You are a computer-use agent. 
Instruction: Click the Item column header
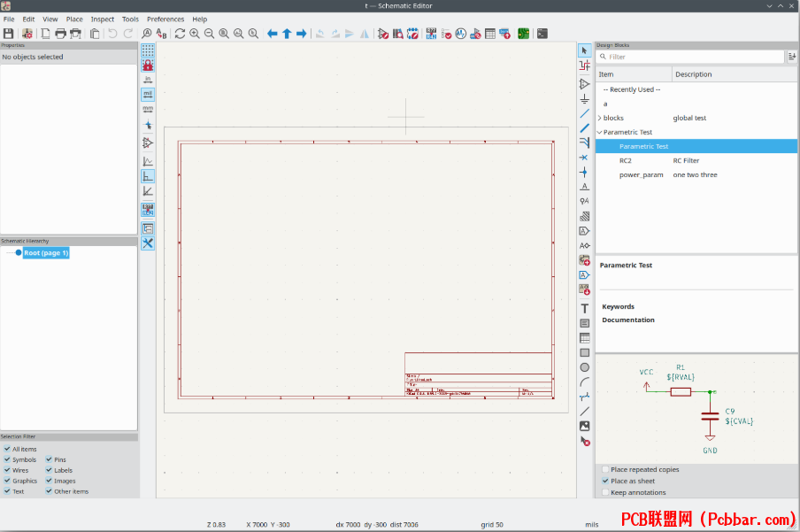pos(634,74)
